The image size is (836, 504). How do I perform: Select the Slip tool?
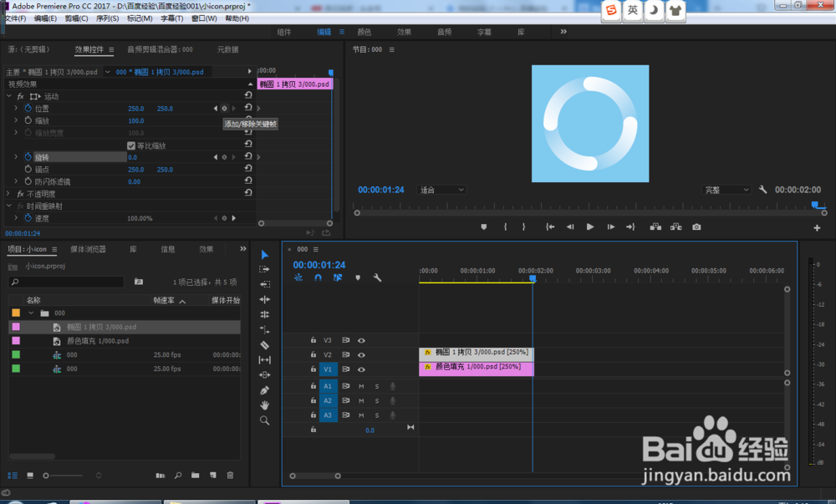pos(264,360)
